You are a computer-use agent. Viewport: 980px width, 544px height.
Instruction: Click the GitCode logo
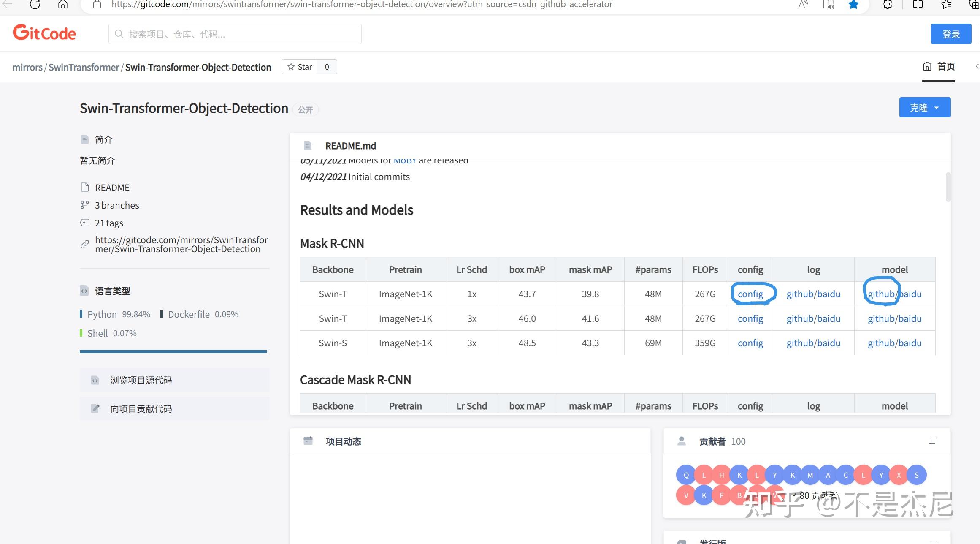coord(44,33)
